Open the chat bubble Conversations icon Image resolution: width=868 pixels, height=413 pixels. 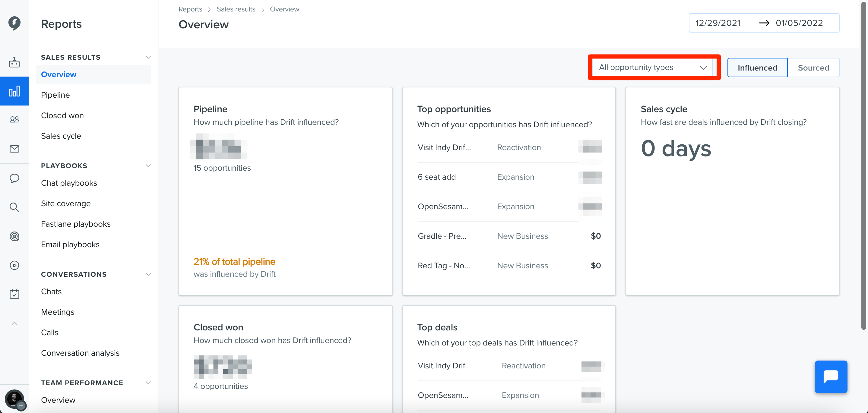point(14,178)
